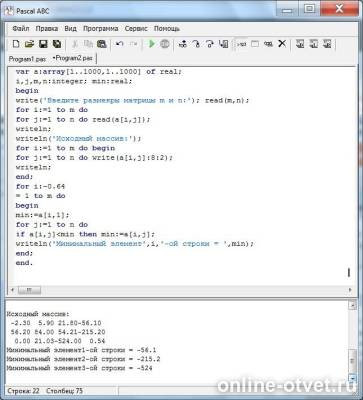
Task: Click output line '-2.30 5.90 21.80-56.10'
Action: [x=56, y=323]
